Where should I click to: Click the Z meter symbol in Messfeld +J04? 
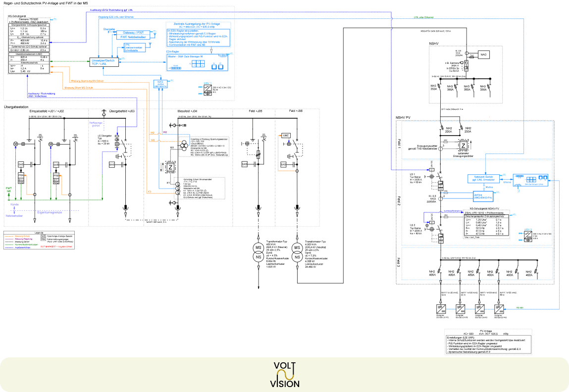(x=170, y=167)
